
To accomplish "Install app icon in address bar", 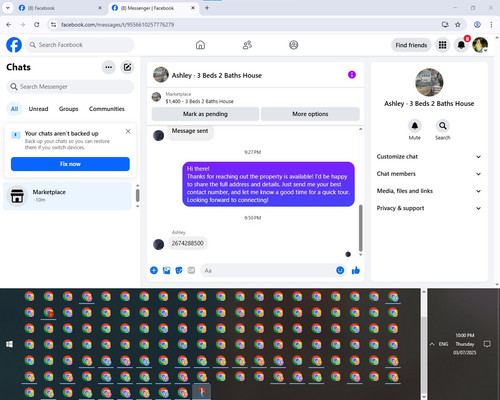I will [445, 25].
